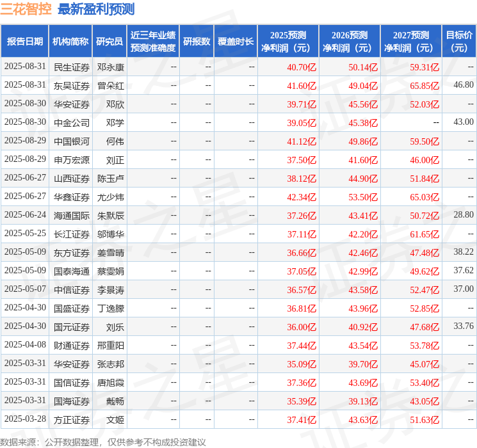
Task: Click target price 33.76
Action: point(464,326)
